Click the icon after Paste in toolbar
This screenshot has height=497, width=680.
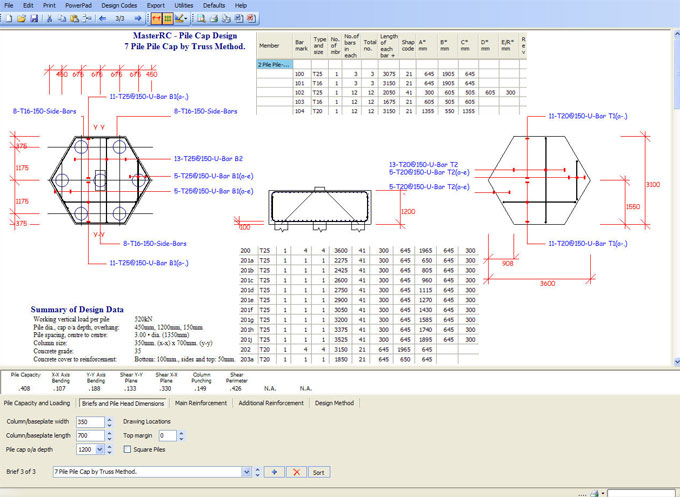pos(87,19)
